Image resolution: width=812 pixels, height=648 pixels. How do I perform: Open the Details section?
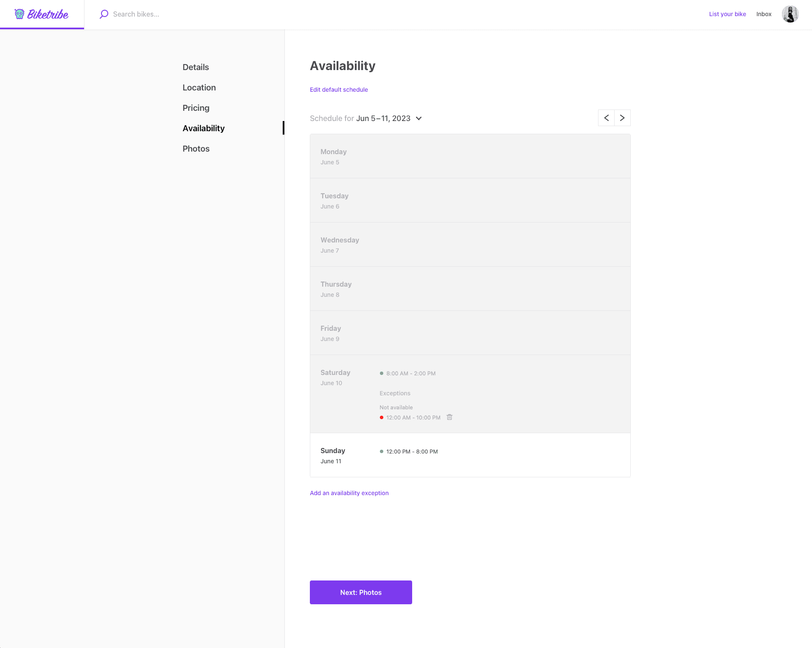pos(196,67)
